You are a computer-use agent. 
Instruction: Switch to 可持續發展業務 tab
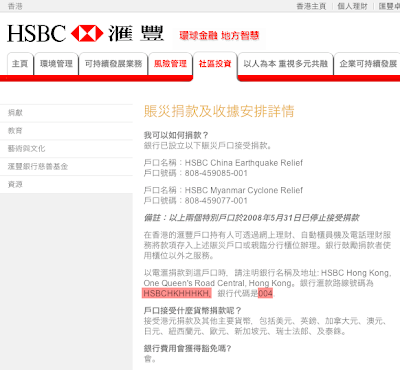point(113,64)
